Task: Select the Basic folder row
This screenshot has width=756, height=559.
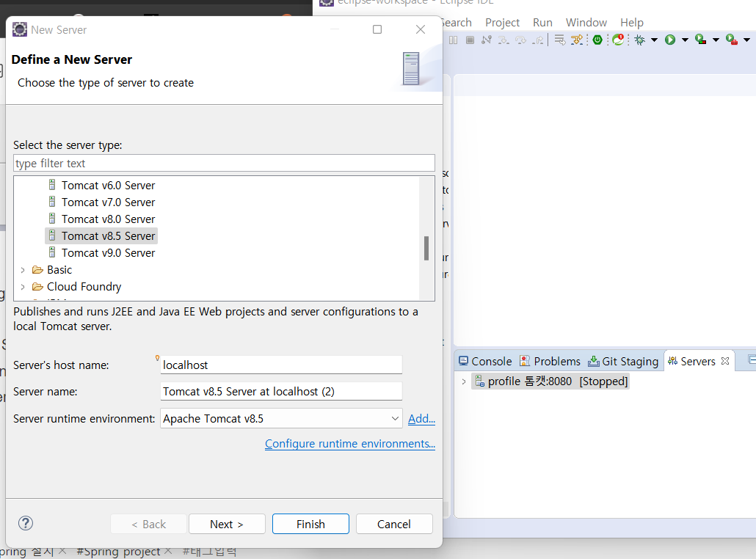Action: click(52, 270)
